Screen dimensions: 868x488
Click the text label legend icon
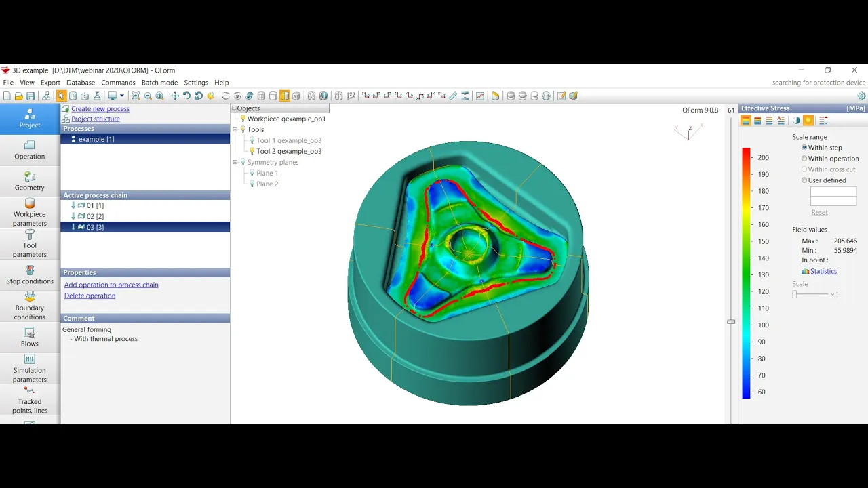click(781, 121)
